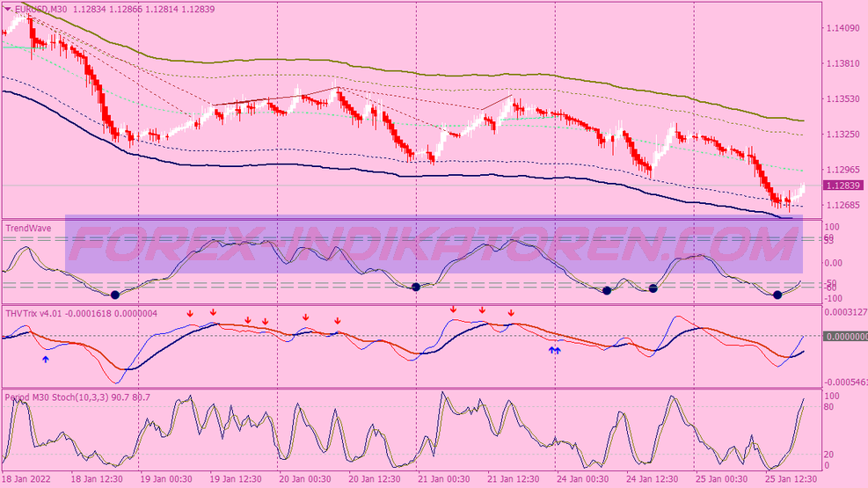
Task: Click the 25 Jan 12:30 time label
Action: point(791,479)
